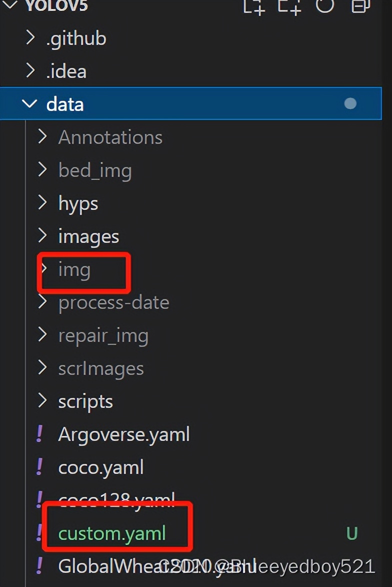Refresh the Explorer file tree
Viewport: 392px width, 587px height.
(324, 5)
